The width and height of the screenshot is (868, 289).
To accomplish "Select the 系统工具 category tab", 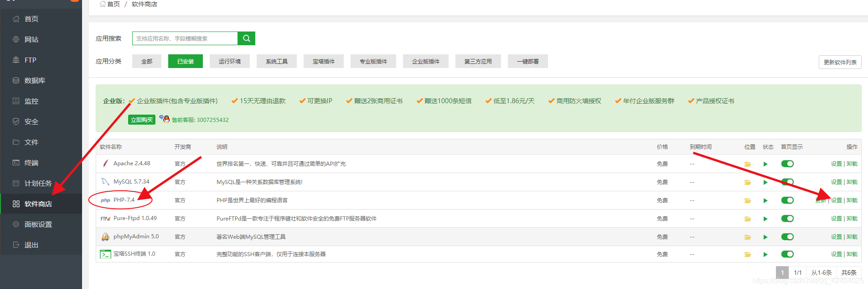I will (x=277, y=61).
